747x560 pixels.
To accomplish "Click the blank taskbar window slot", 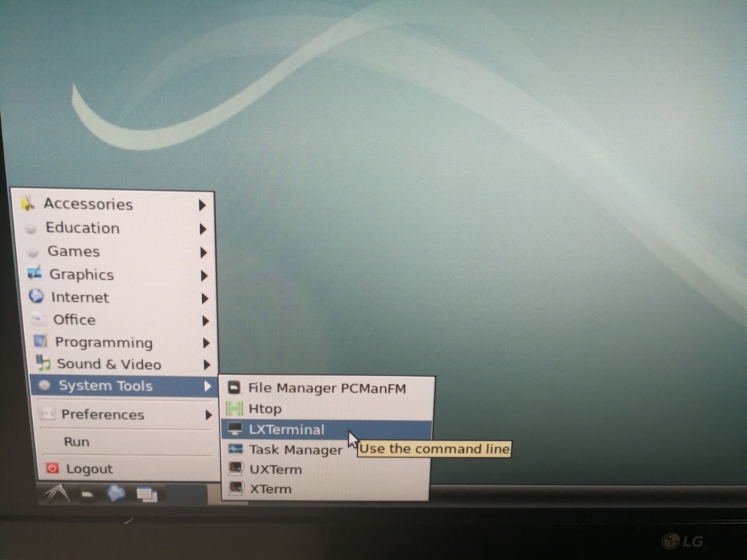I will [186, 494].
